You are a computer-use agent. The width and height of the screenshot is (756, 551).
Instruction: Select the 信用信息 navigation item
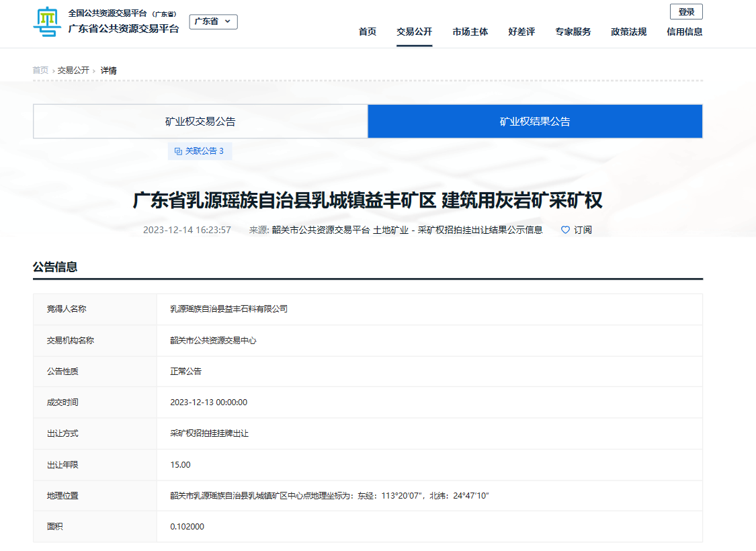tap(684, 32)
